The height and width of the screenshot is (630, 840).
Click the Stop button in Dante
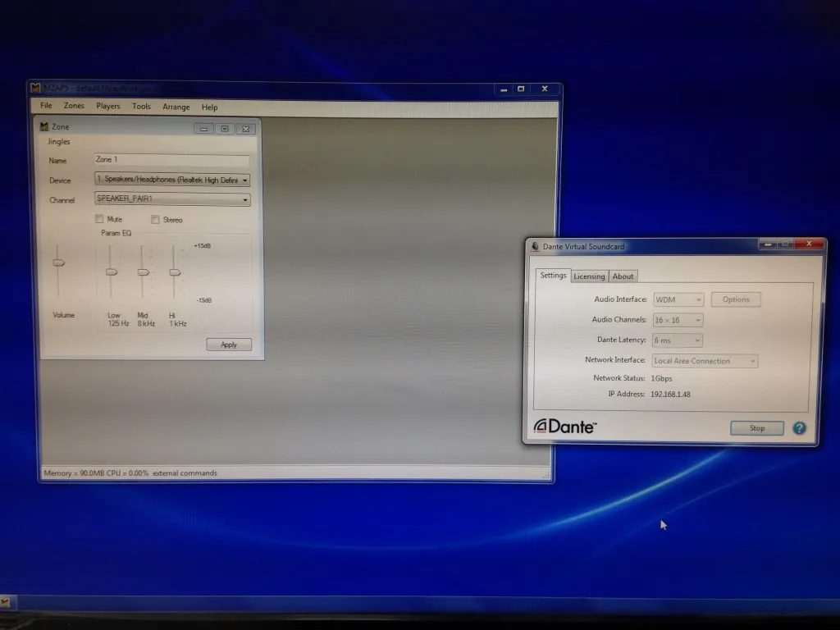coord(757,428)
